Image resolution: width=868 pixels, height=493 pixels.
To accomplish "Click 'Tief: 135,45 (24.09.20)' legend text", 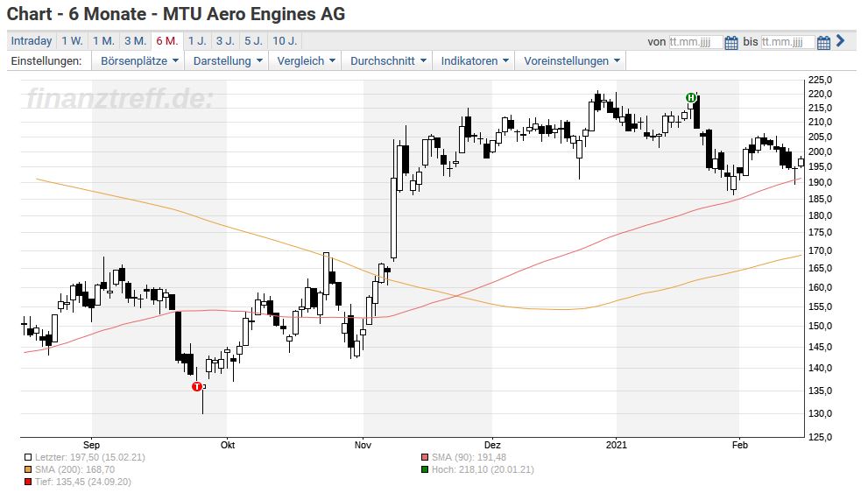I will click(x=83, y=482).
